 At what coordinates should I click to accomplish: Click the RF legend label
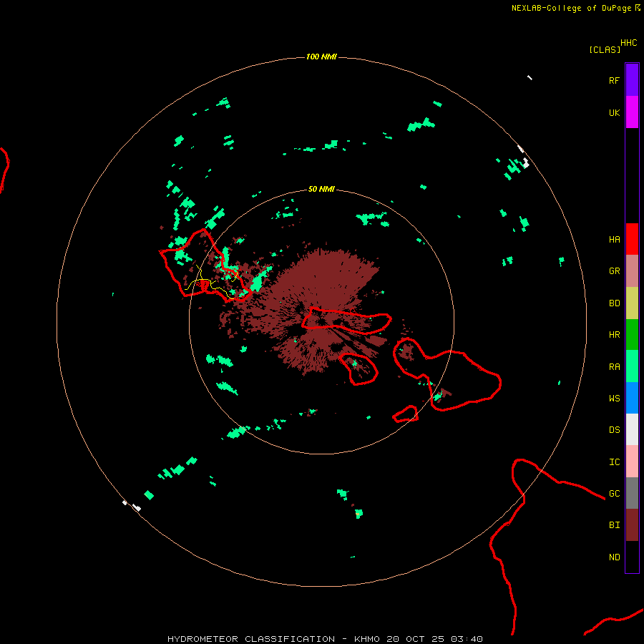(615, 80)
